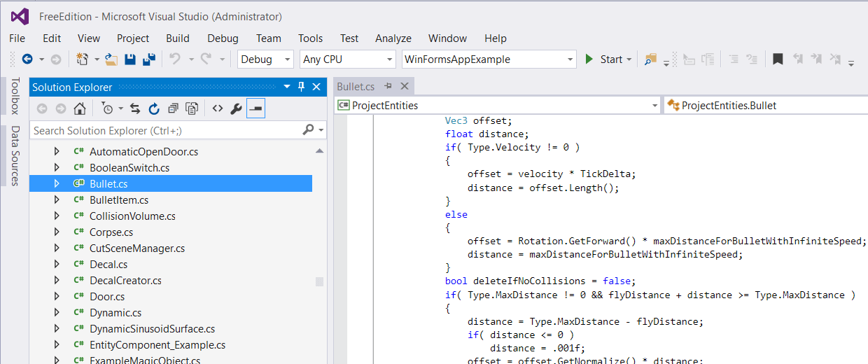
Task: Click the New Project toolbar icon
Action: pos(83,59)
